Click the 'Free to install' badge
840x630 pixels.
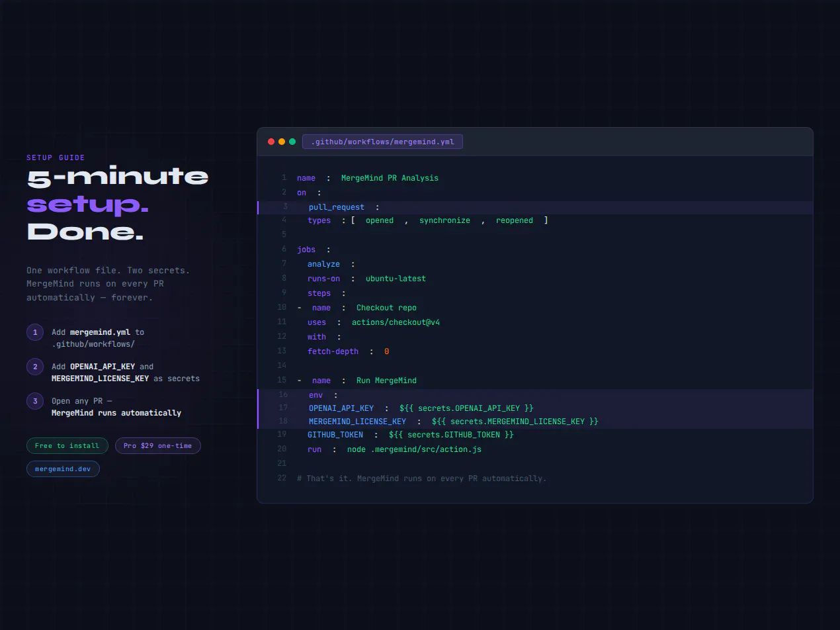tap(67, 445)
